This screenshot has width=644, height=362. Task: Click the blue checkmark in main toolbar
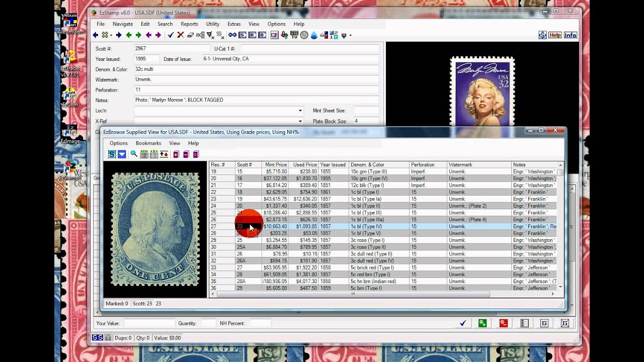tap(171, 35)
